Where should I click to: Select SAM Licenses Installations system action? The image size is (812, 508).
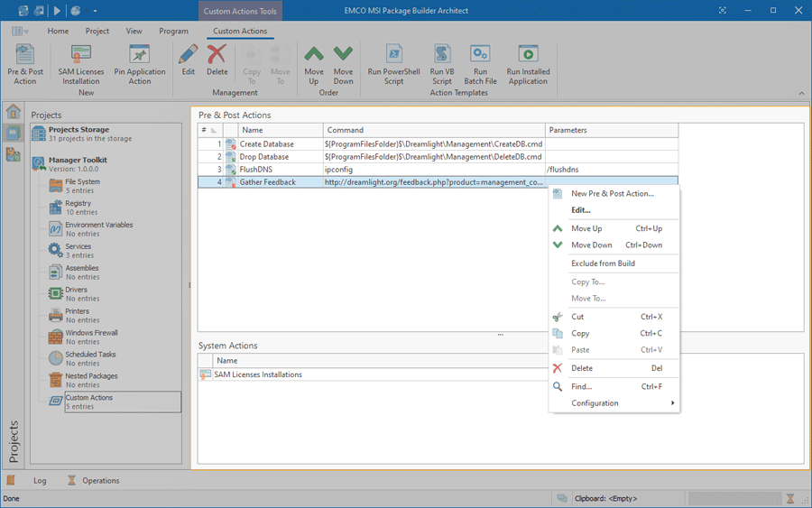[x=258, y=374]
